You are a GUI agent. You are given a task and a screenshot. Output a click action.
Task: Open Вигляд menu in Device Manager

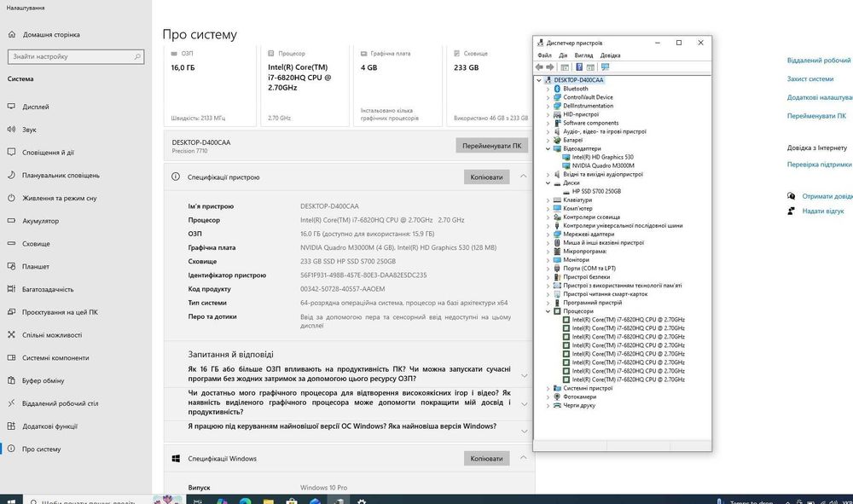pos(583,55)
